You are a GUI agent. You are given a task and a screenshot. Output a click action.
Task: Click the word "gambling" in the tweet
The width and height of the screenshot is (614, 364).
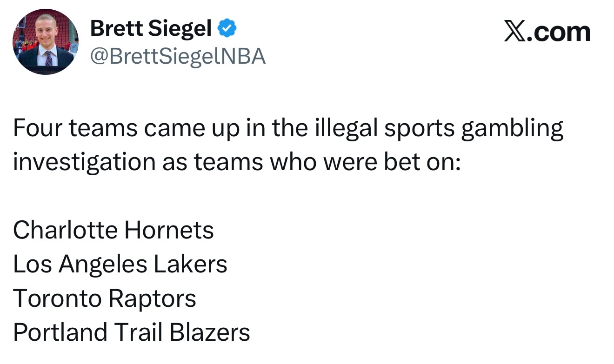coord(512,129)
